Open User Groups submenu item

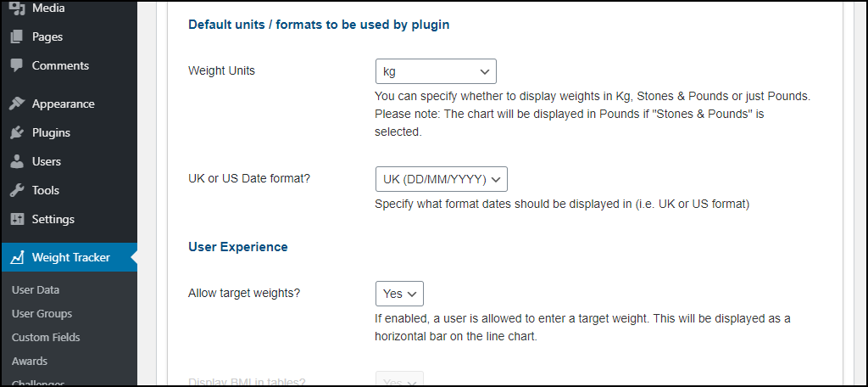pyautogui.click(x=42, y=314)
